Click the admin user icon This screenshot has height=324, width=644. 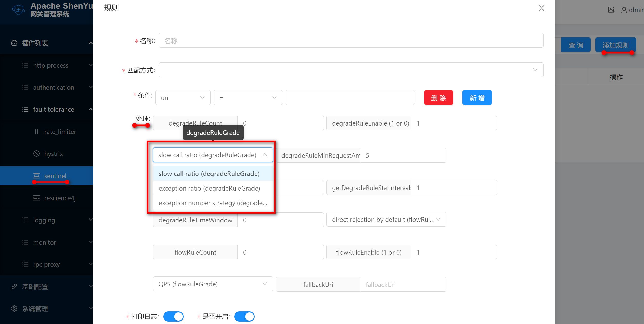pyautogui.click(x=624, y=10)
